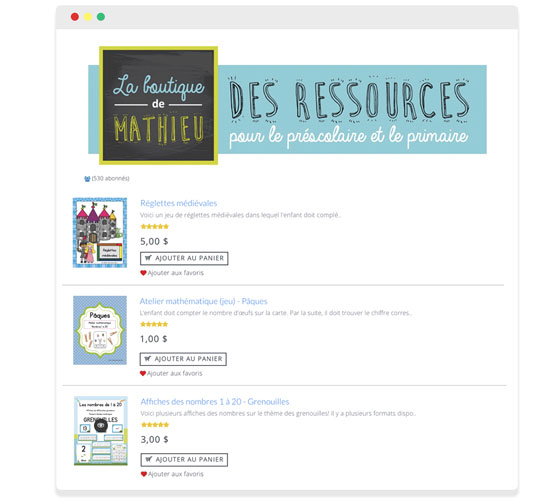
Task: Open Affiches des nombres 1 à 20 link
Action: pyautogui.click(x=215, y=402)
